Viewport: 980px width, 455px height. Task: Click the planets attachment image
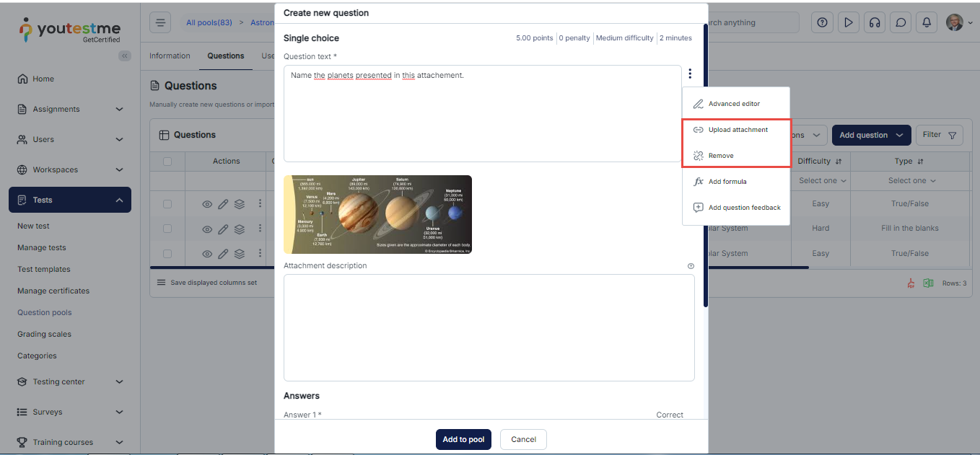click(377, 214)
